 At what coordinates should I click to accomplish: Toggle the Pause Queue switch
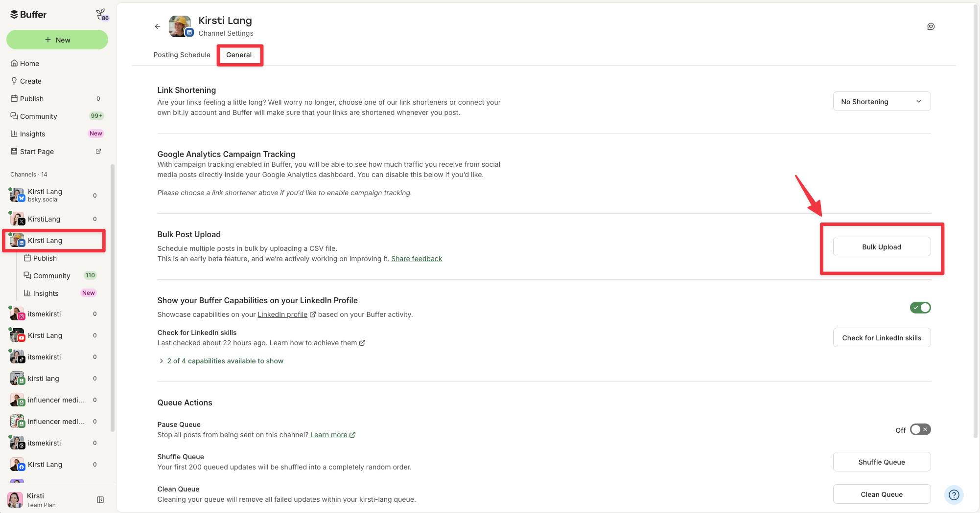click(920, 430)
